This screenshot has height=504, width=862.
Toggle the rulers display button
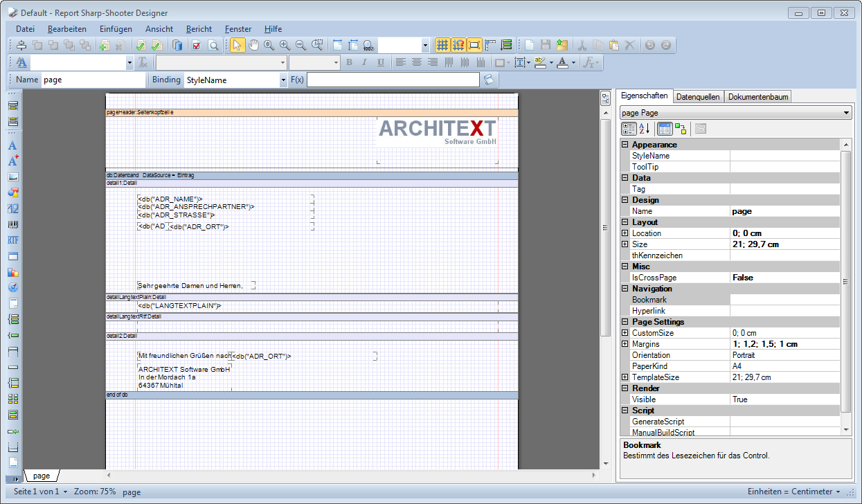coord(490,45)
